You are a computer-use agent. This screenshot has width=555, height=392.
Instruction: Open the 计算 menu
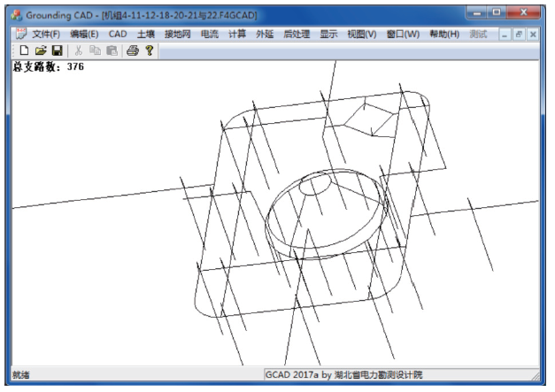tap(236, 34)
